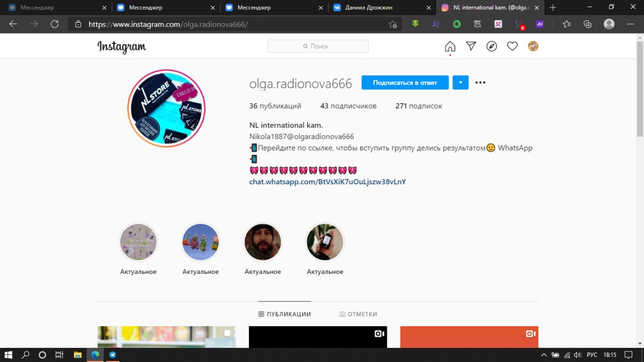
Task: Open orange video post thumbnail
Action: (469, 337)
